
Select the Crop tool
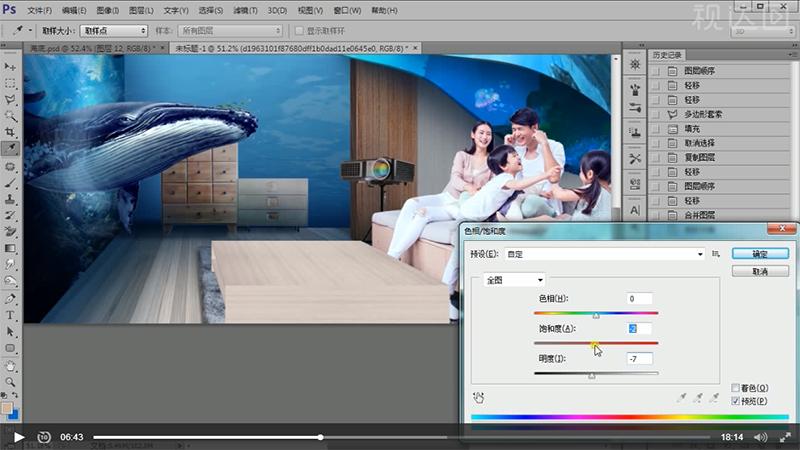coord(10,132)
